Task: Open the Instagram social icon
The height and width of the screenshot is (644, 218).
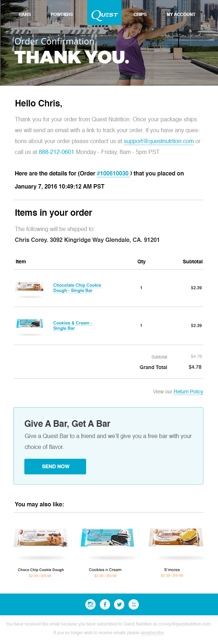Action: pos(90,604)
